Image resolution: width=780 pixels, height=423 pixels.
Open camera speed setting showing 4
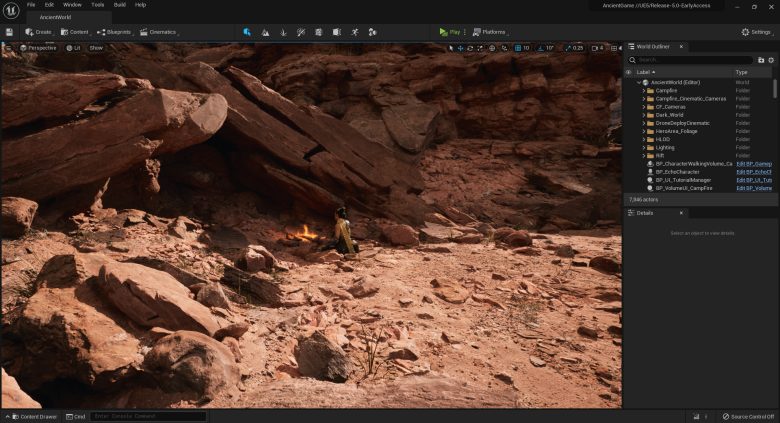pyautogui.click(x=597, y=48)
